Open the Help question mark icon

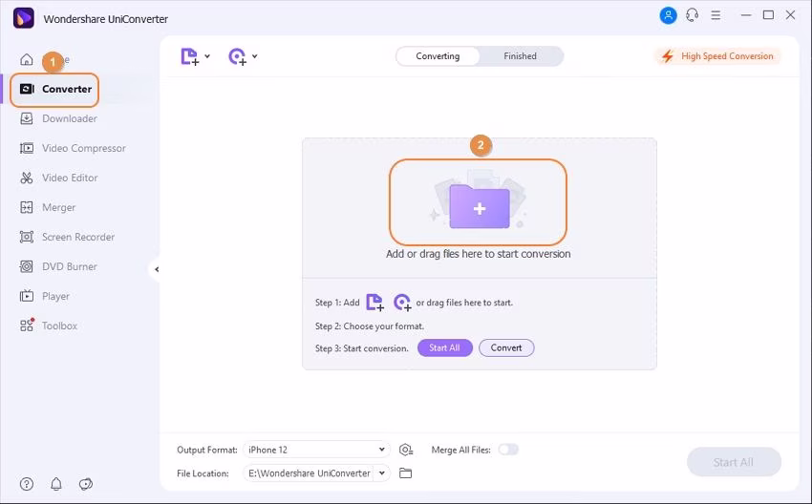coord(27,484)
